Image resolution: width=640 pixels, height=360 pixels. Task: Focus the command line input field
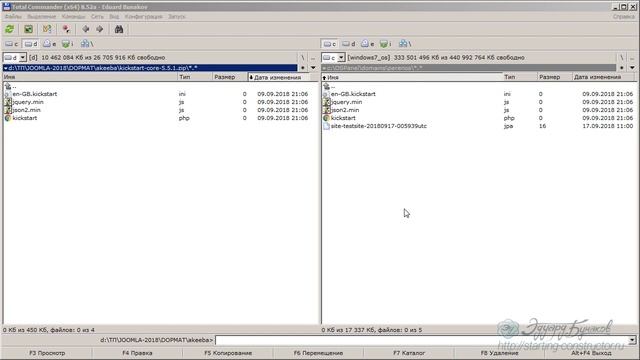point(422,340)
